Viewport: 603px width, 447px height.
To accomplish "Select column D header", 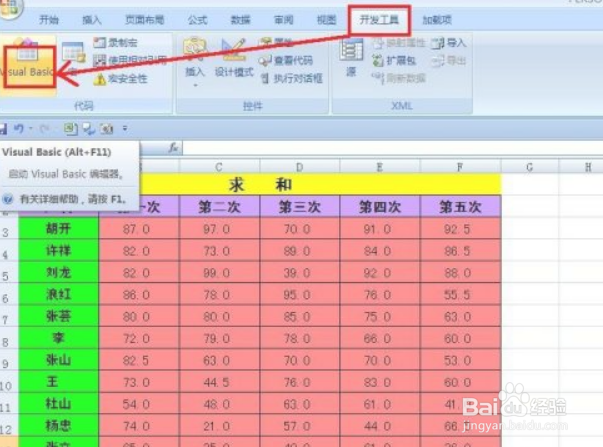I will coord(300,167).
